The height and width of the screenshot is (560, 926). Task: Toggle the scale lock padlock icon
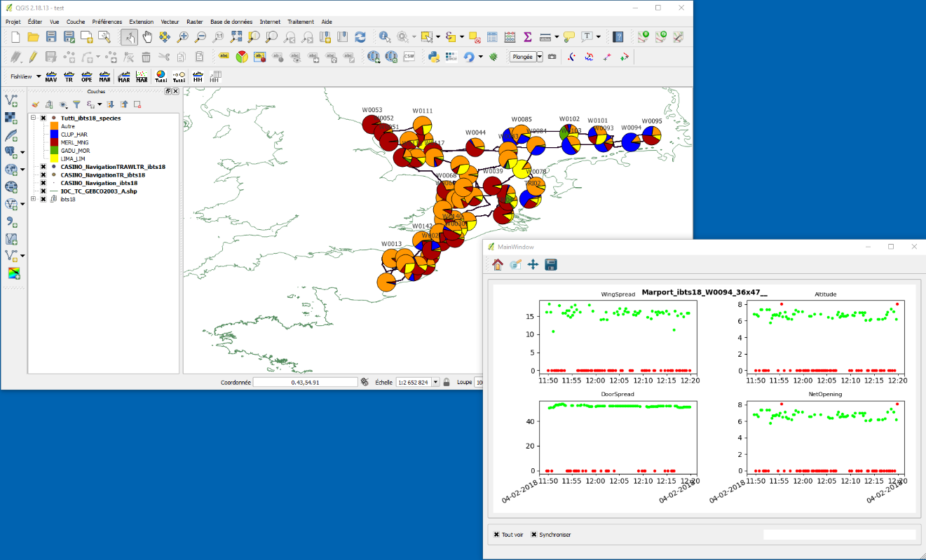447,382
